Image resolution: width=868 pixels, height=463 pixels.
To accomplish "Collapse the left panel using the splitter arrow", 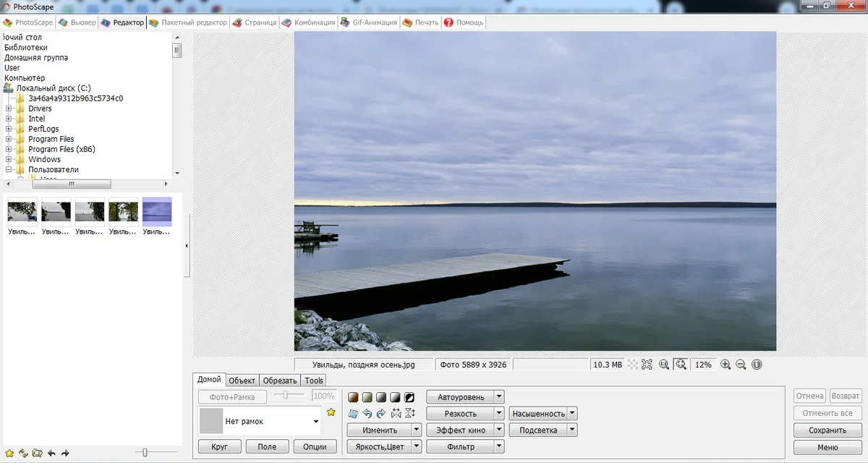I will click(x=187, y=246).
